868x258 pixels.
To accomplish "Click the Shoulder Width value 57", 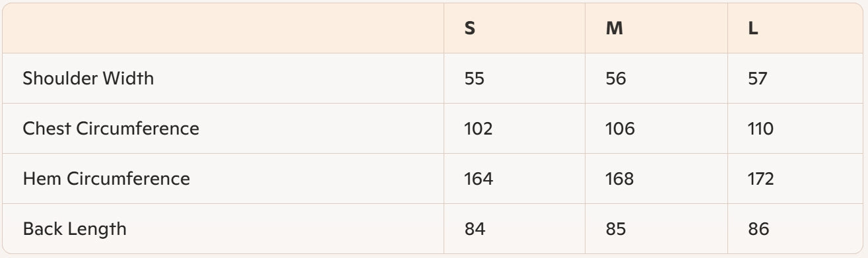I will pos(758,79).
